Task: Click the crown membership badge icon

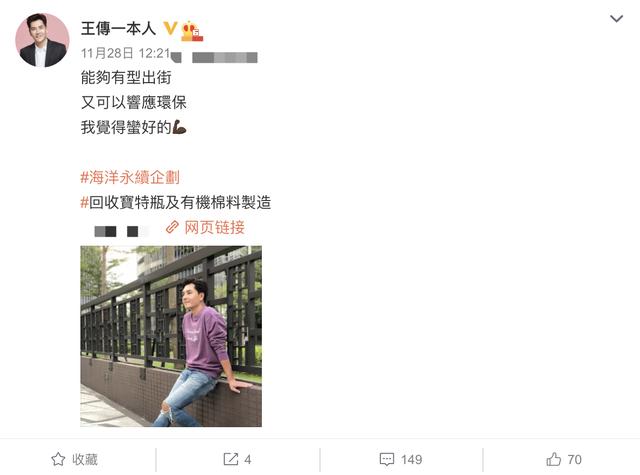Action: [x=191, y=31]
